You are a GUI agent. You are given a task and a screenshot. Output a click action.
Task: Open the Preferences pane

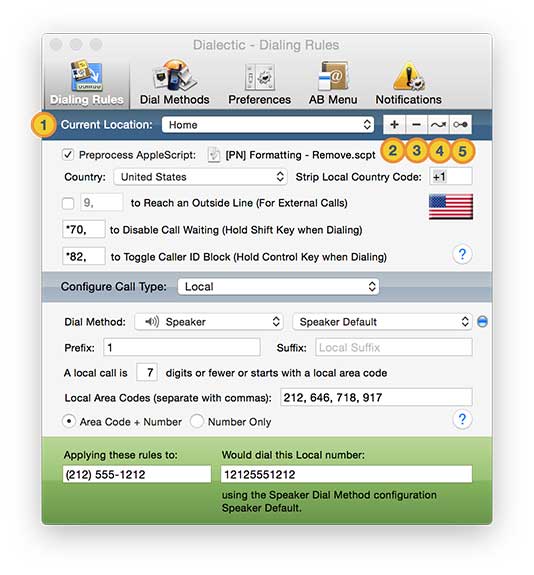(259, 83)
